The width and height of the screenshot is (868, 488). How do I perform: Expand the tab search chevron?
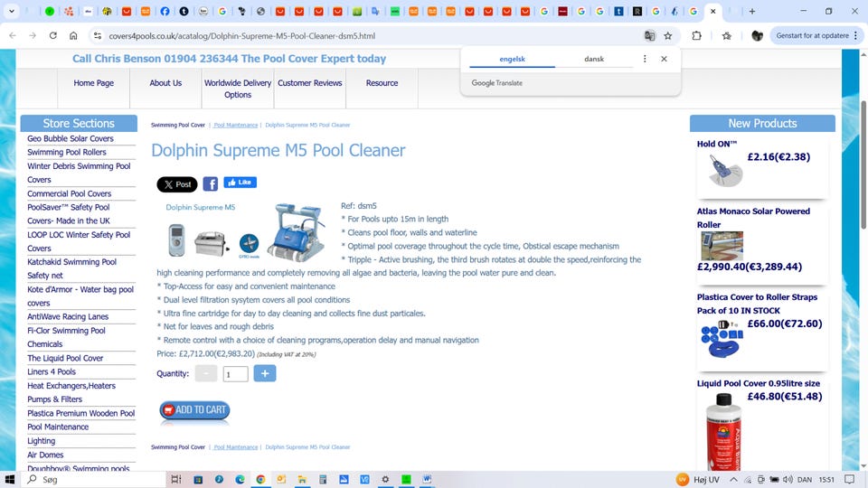11,11
